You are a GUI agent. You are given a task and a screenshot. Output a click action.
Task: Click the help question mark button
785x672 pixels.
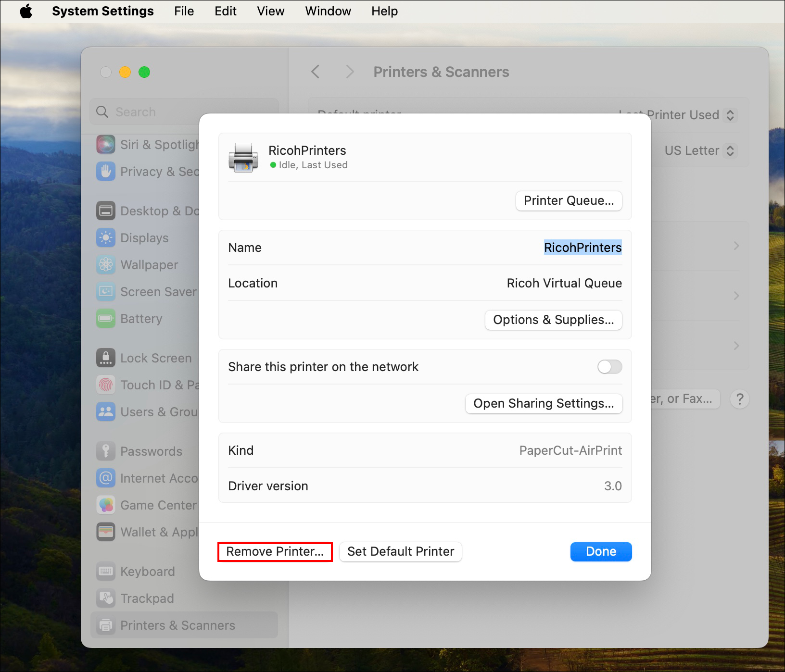point(740,399)
